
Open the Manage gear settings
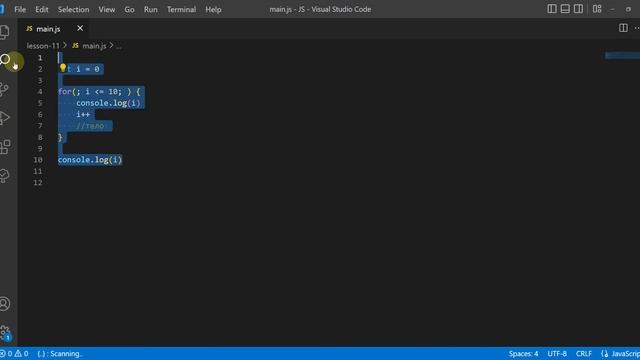[x=5, y=333]
